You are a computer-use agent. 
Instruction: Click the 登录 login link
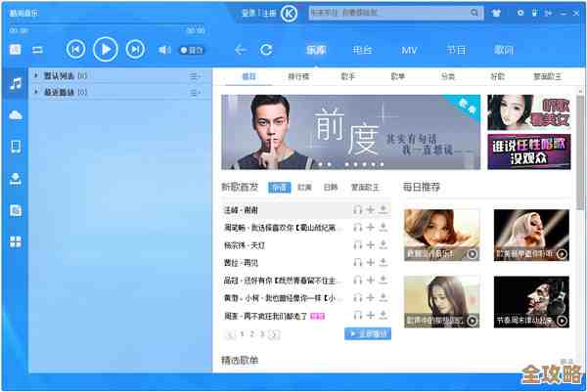[248, 14]
